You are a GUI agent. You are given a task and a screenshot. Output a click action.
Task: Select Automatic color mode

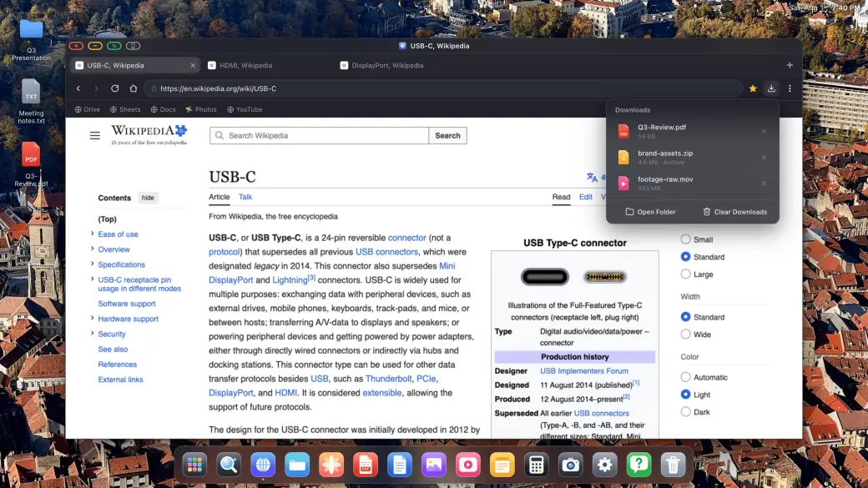(x=685, y=377)
